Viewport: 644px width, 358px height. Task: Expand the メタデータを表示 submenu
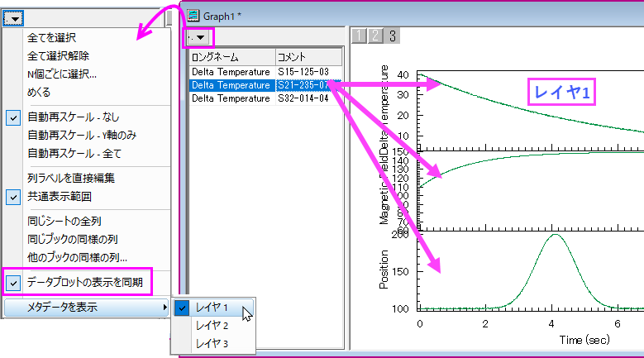[x=87, y=307]
